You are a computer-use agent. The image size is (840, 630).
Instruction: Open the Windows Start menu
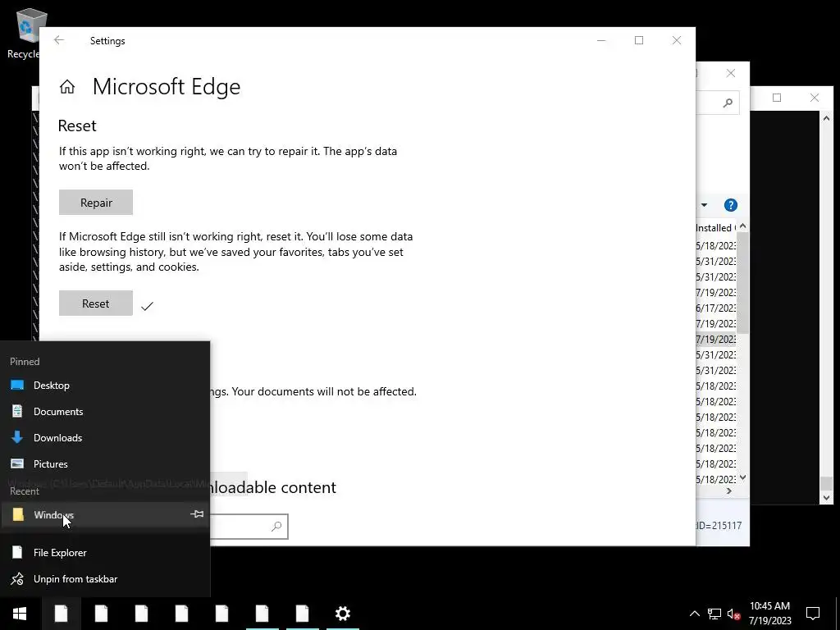[x=20, y=614]
